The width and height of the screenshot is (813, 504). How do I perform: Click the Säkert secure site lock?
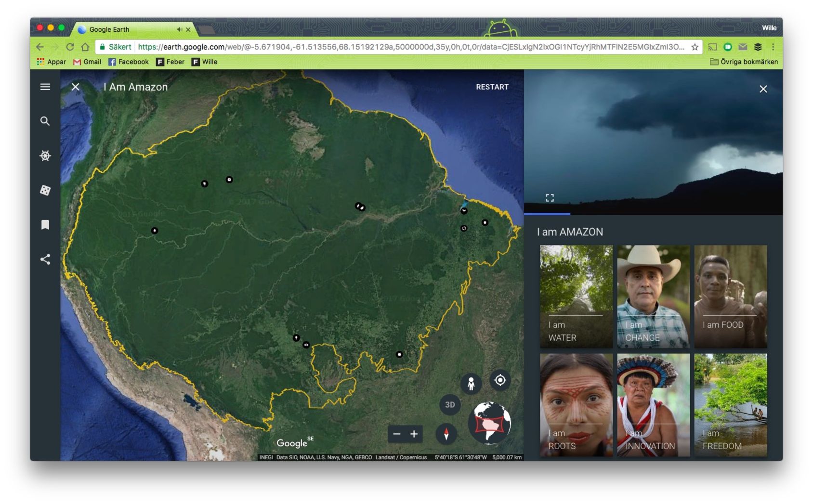(x=116, y=47)
